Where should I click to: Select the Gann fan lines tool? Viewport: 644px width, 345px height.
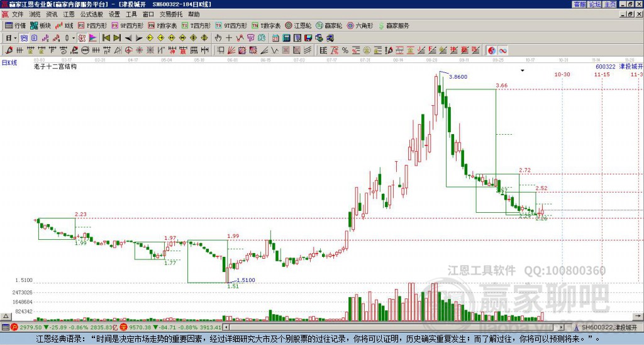[231, 50]
